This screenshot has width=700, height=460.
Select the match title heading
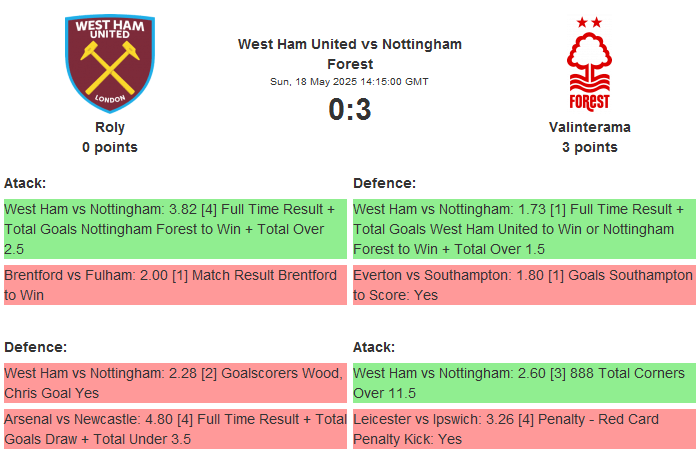(350, 54)
